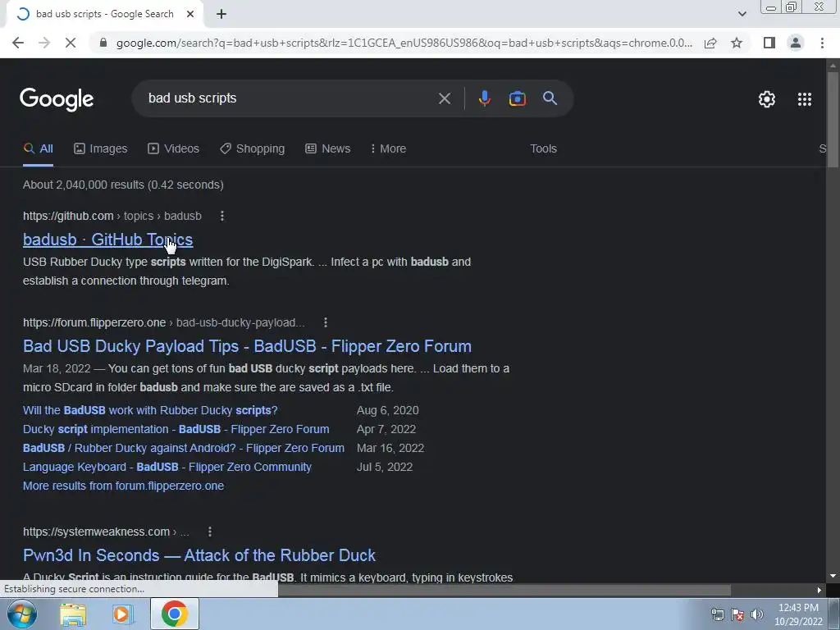Click the padlock site info icon
Screen dimensions: 840x630
[103, 43]
